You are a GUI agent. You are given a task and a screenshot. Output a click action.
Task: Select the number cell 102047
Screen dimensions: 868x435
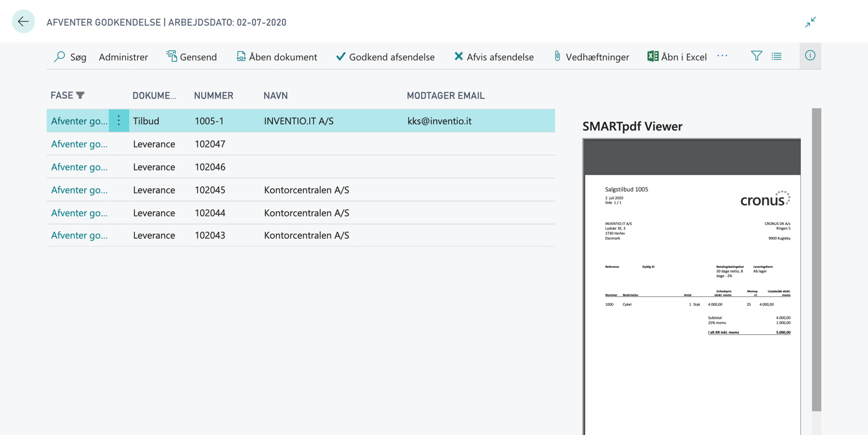(210, 144)
